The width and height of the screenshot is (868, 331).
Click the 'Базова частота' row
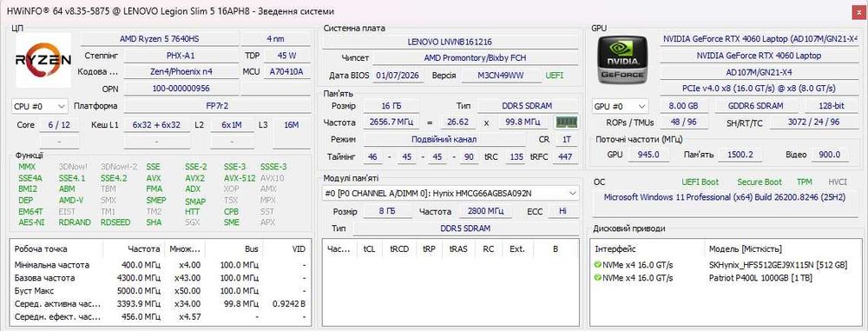pos(160,278)
